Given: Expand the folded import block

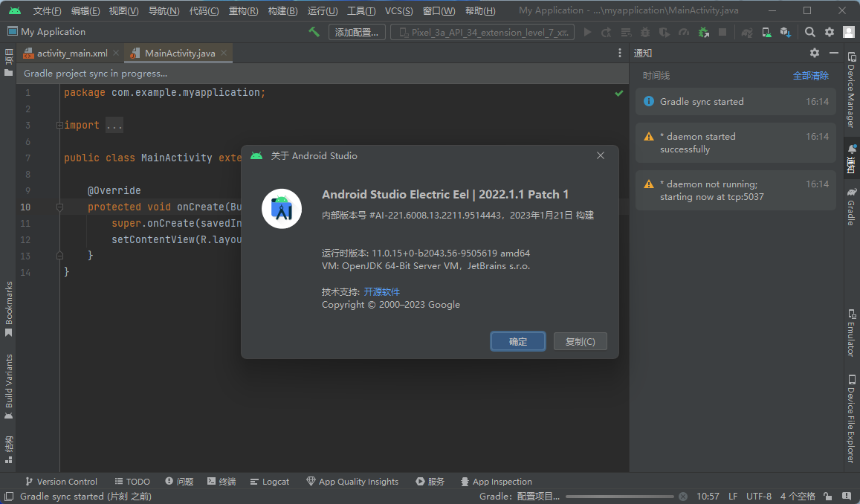Looking at the screenshot, I should pyautogui.click(x=59, y=125).
